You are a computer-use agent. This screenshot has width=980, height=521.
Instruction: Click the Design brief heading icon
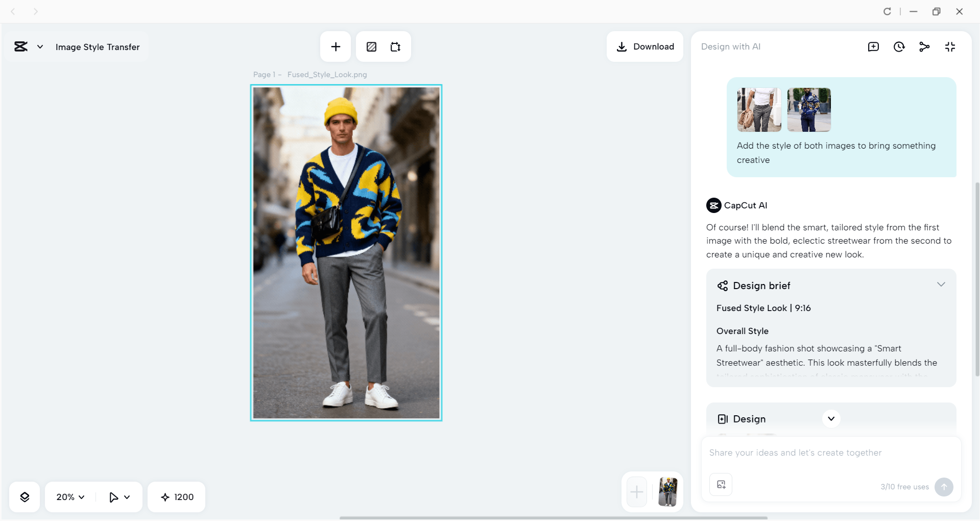(723, 286)
